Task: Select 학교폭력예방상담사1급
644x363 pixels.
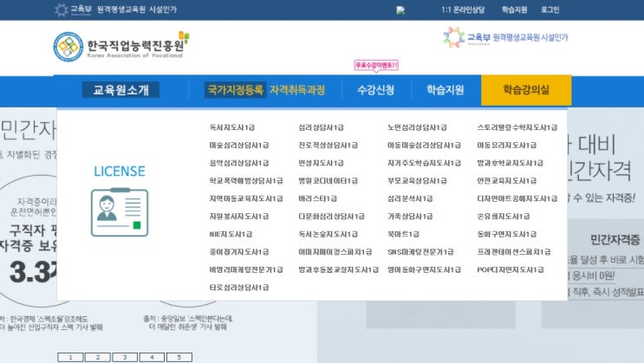Action: pos(246,181)
